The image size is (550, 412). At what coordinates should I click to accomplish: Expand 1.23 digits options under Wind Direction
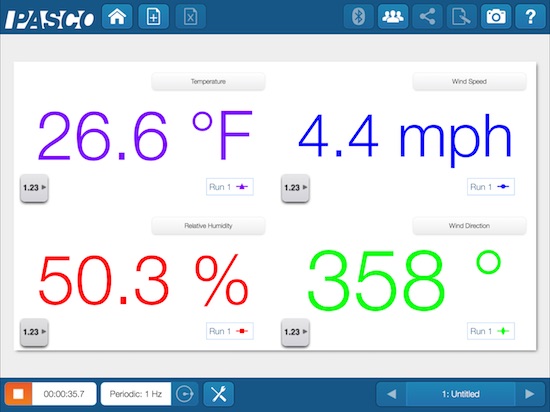tap(295, 332)
